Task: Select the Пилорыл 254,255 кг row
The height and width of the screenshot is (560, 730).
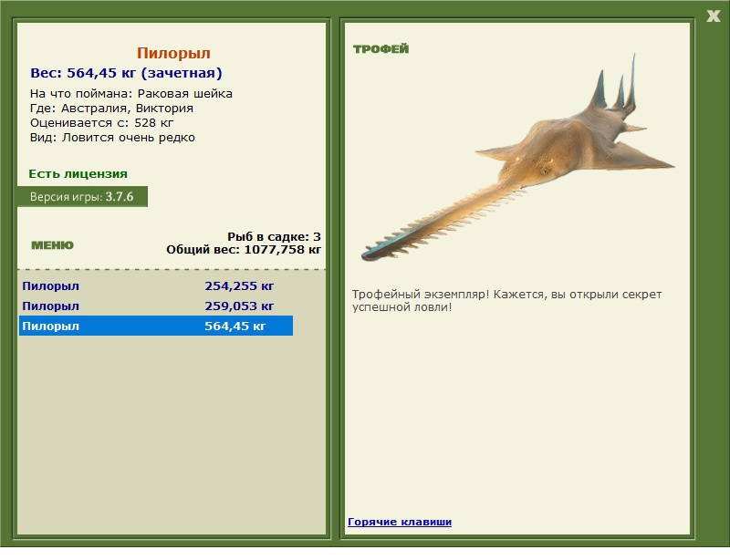Action: click(x=156, y=285)
